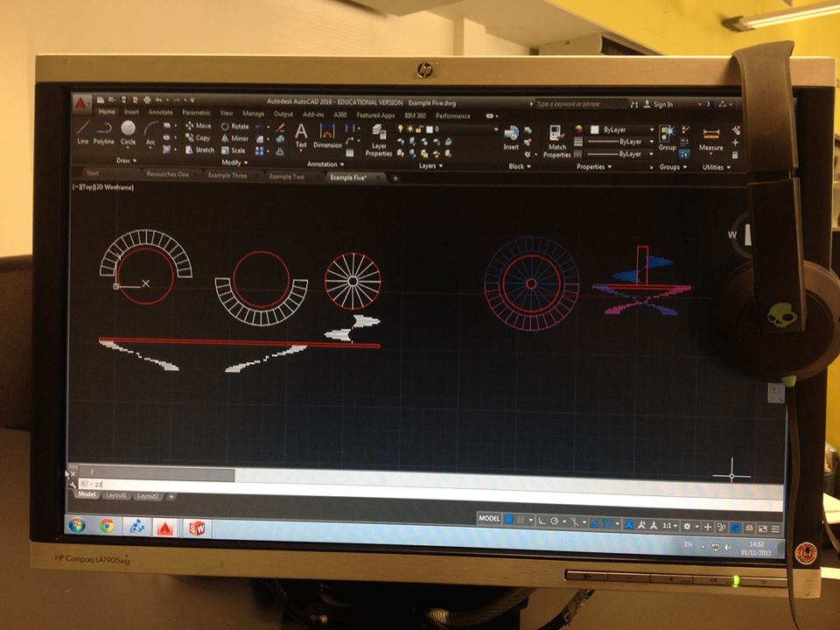Click the Insert block button
This screenshot has width=840, height=630.
tap(511, 138)
